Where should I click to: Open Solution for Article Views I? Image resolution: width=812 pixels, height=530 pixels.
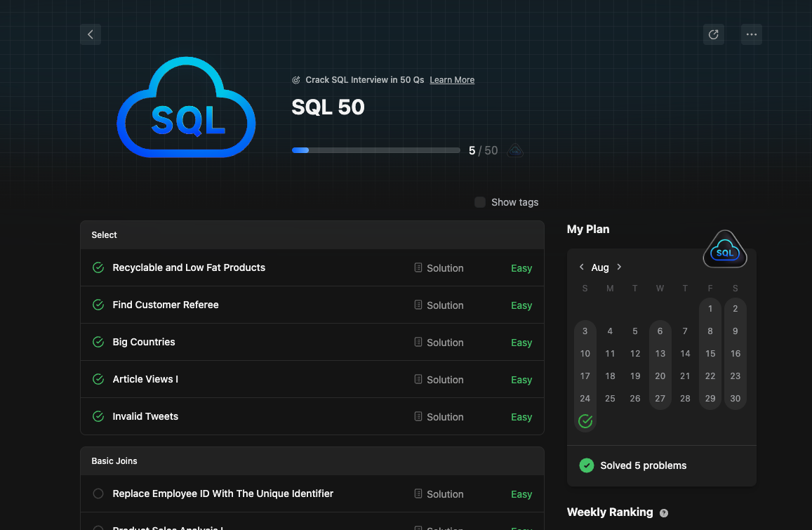click(x=439, y=380)
